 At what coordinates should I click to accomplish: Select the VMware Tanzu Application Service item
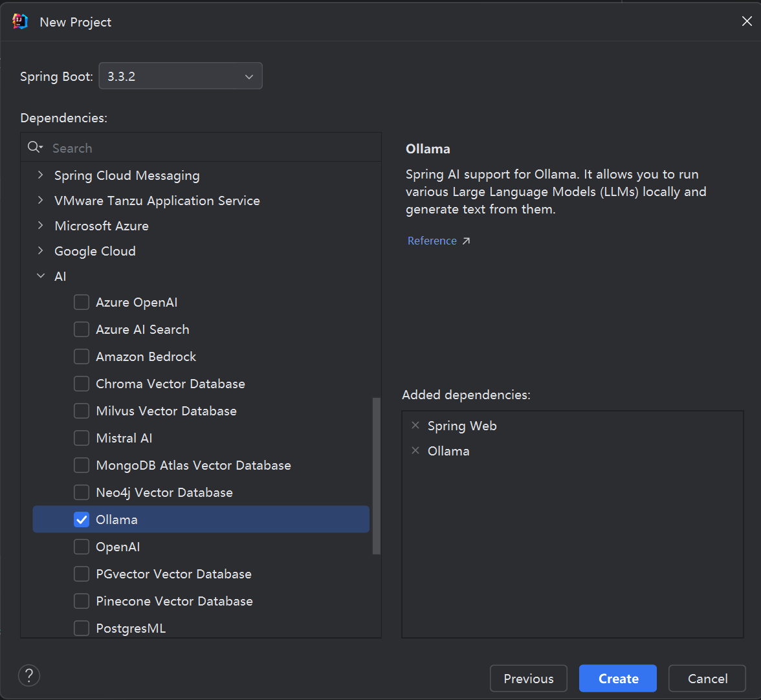click(157, 201)
